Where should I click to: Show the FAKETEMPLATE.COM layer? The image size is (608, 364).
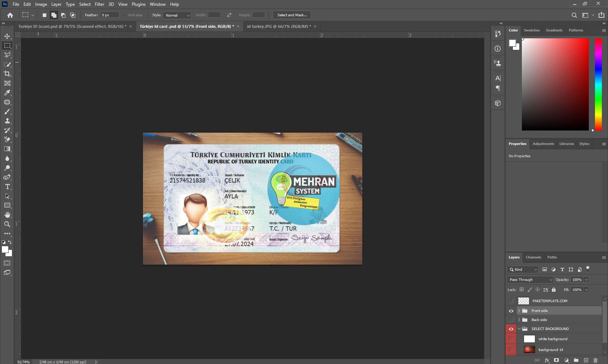pos(511,301)
